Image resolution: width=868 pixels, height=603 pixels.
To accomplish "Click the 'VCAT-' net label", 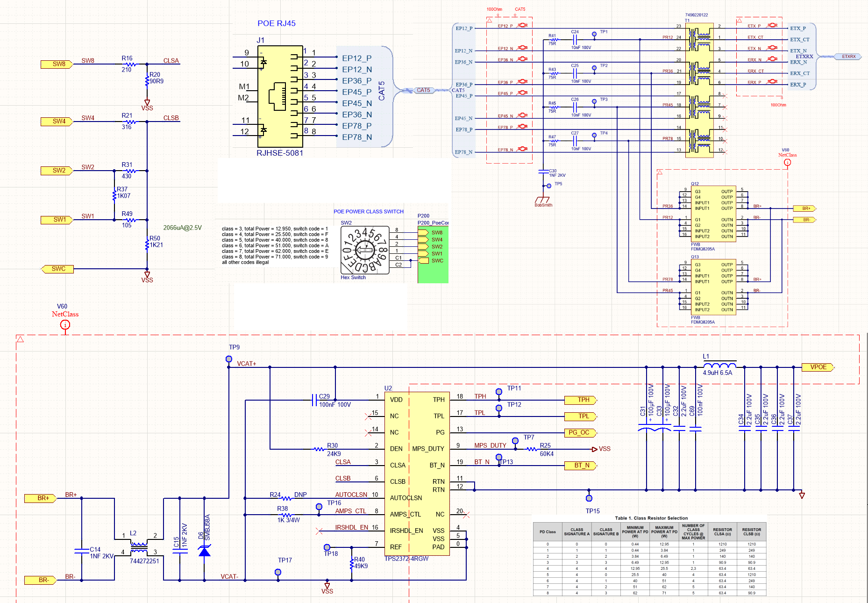I will coord(229,576).
